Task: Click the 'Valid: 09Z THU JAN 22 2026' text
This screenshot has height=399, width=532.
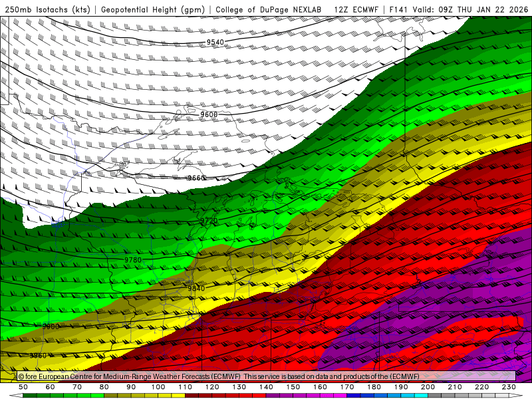Action: [x=471, y=9]
